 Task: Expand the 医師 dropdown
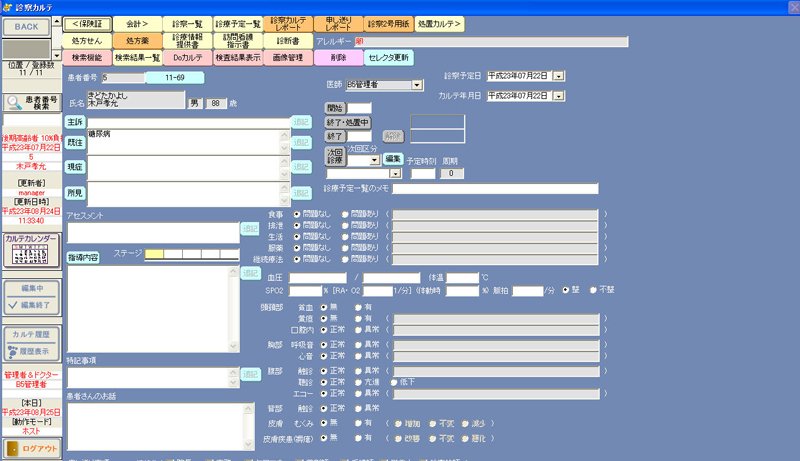[x=417, y=85]
